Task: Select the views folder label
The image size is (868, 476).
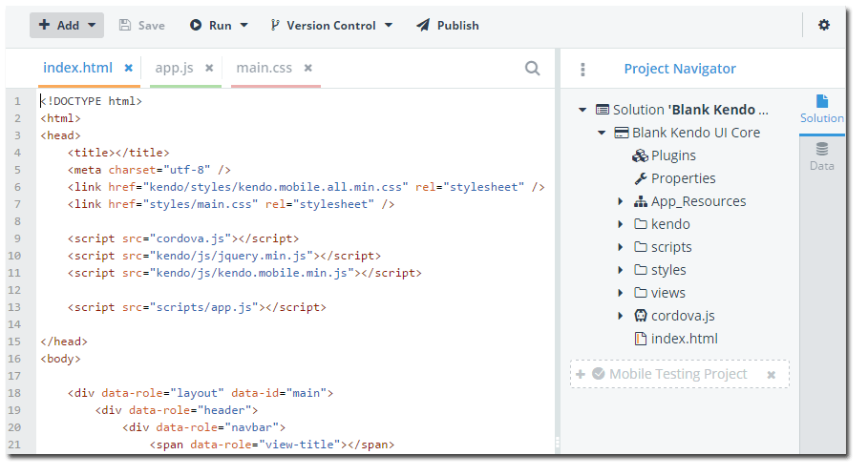Action: pyautogui.click(x=668, y=293)
